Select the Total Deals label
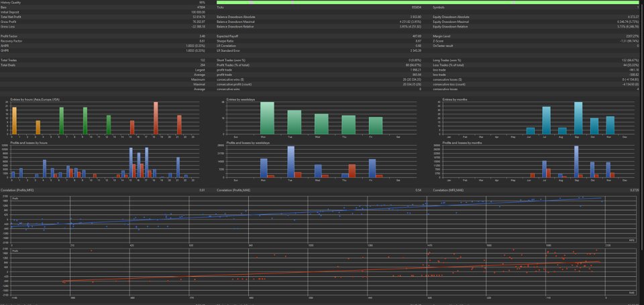Image resolution: width=644 pixels, height=305 pixels. tap(7, 65)
